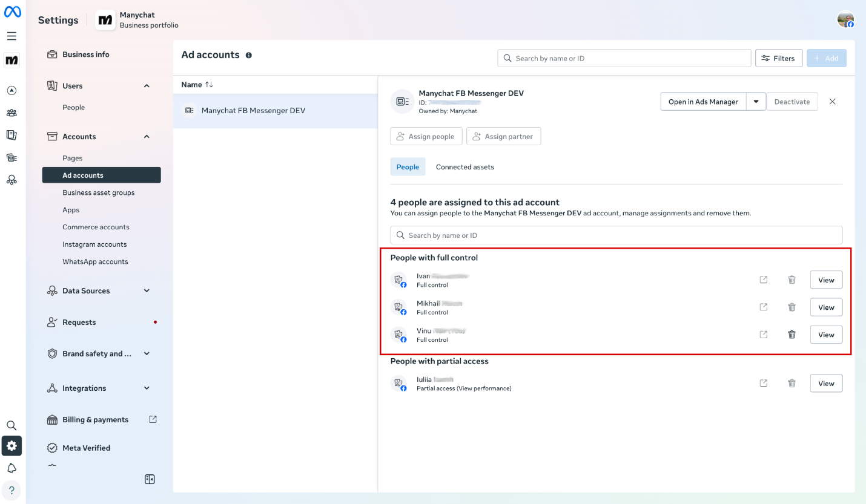Viewport: 866px width, 504px height.
Task: Open the notifications bell icon
Action: 12,468
